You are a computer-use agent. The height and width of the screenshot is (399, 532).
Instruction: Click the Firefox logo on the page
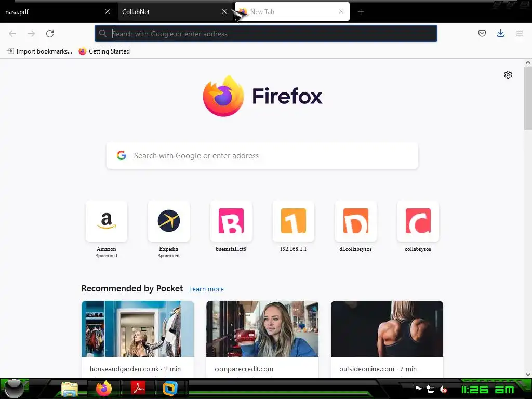click(262, 96)
